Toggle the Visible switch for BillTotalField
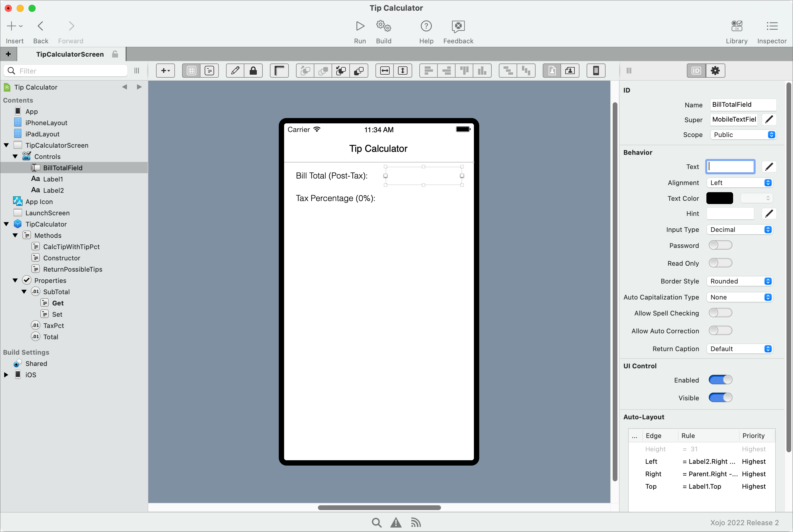 point(720,398)
